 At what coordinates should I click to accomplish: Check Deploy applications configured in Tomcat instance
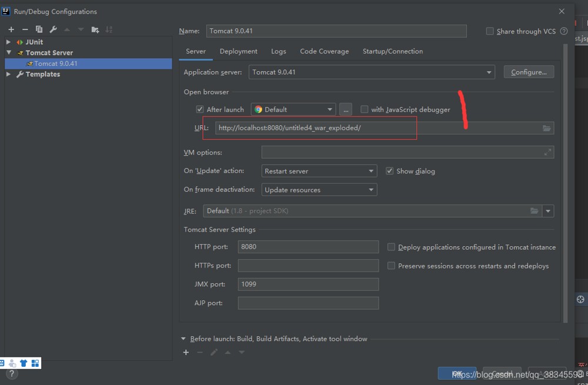(x=391, y=247)
